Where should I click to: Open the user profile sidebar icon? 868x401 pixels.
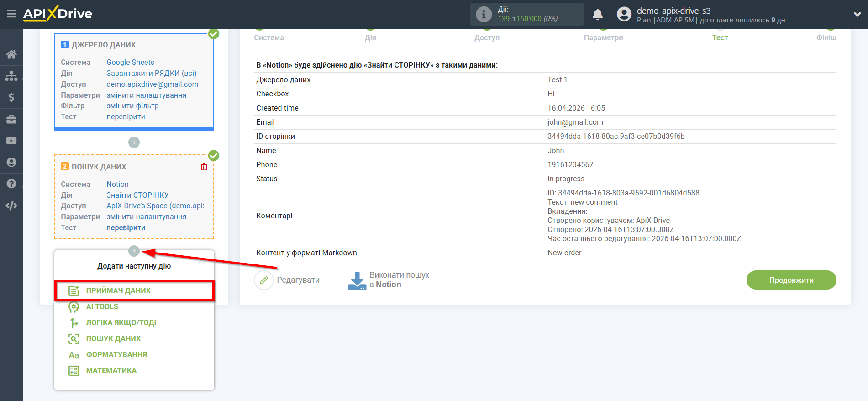click(11, 162)
